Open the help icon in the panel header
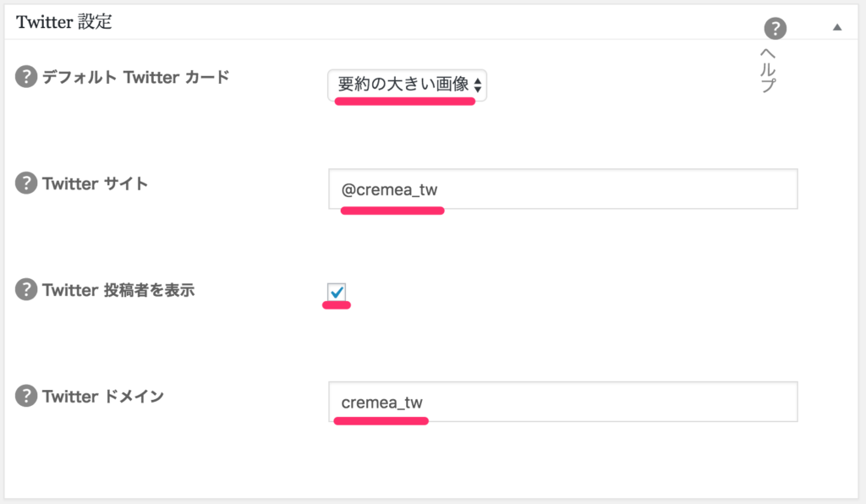The image size is (866, 504). [x=775, y=28]
